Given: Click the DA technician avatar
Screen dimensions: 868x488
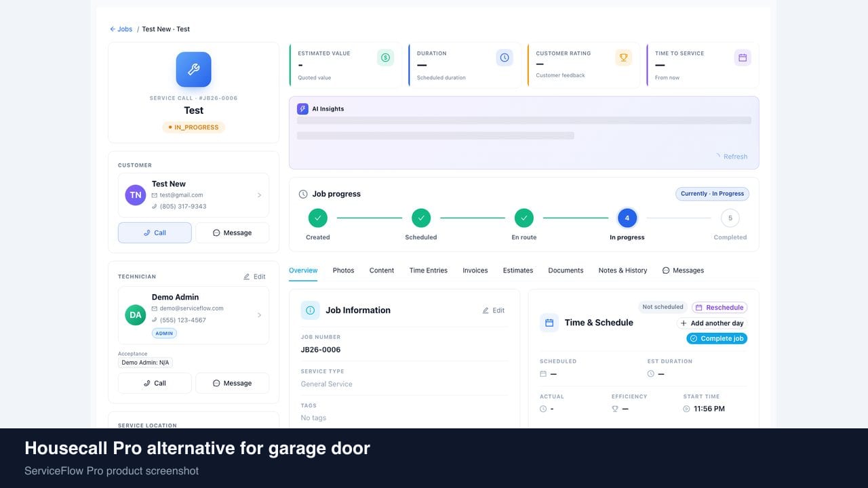Looking at the screenshot, I should pyautogui.click(x=136, y=315).
